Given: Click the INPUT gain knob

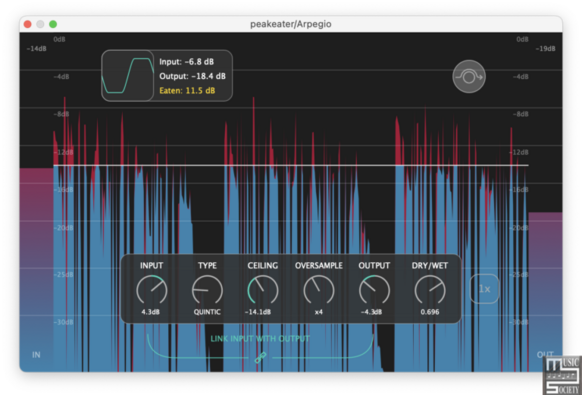Looking at the screenshot, I should [x=151, y=290].
